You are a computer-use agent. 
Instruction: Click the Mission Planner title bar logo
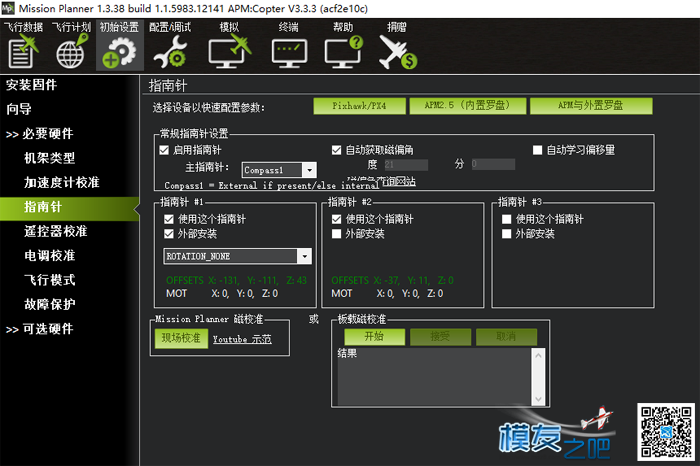click(8, 8)
